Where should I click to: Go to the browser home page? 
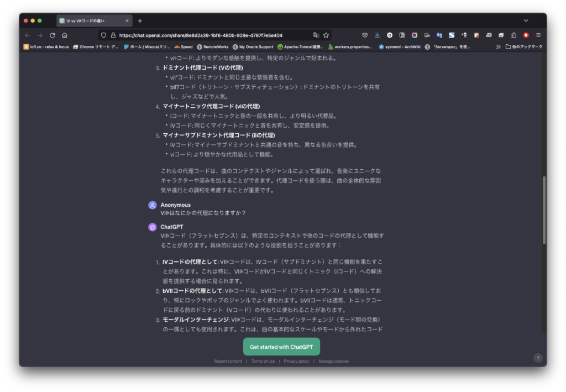(65, 35)
